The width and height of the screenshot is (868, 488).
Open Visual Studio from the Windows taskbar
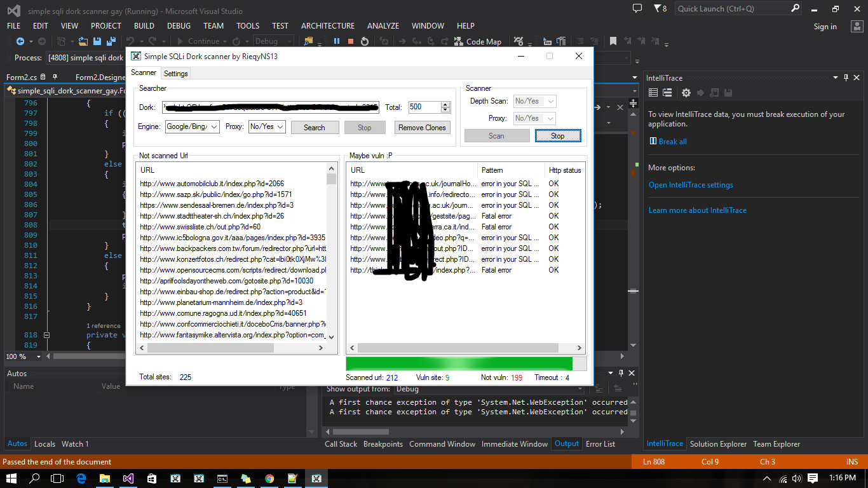click(x=128, y=478)
